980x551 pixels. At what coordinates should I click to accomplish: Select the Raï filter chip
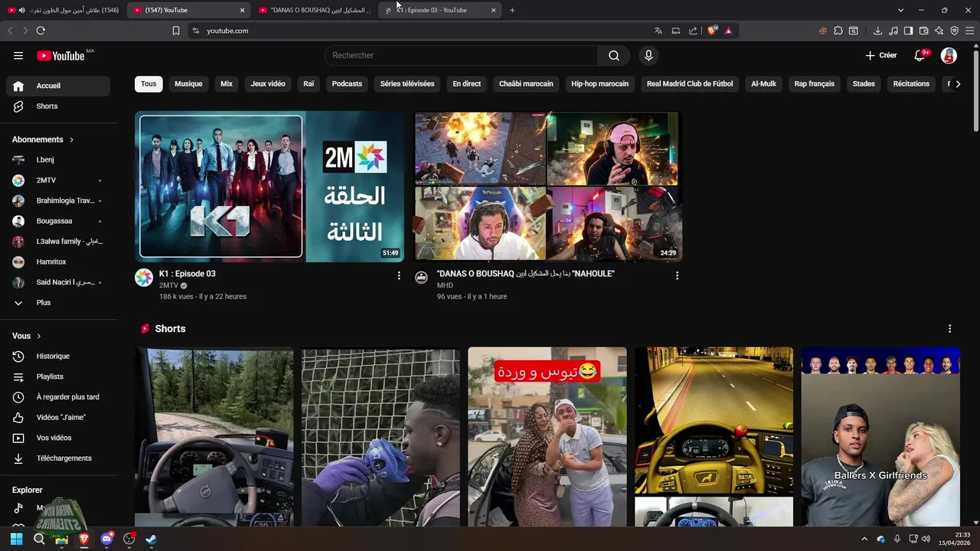(x=309, y=84)
